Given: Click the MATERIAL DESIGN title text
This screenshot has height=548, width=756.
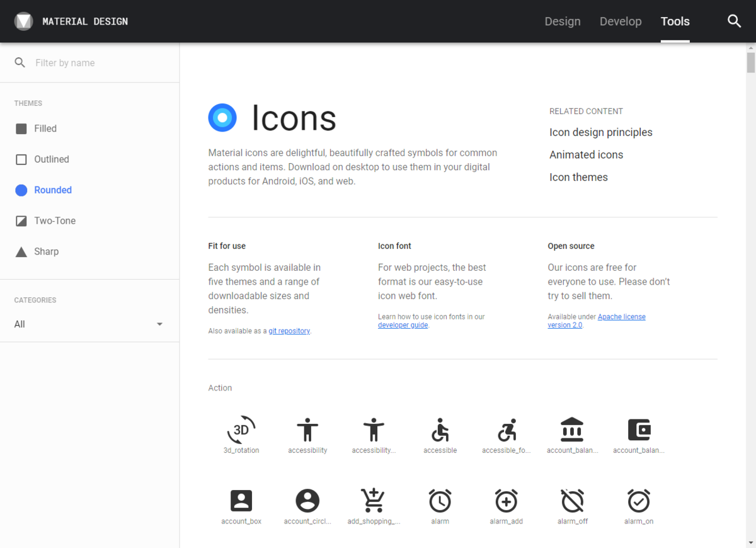Looking at the screenshot, I should 85,21.
